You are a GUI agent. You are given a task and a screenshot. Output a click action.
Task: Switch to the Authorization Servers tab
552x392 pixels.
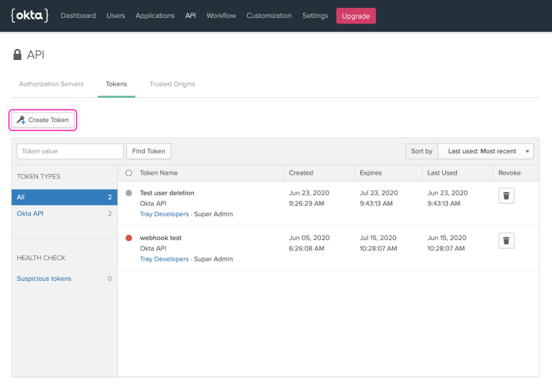(51, 84)
